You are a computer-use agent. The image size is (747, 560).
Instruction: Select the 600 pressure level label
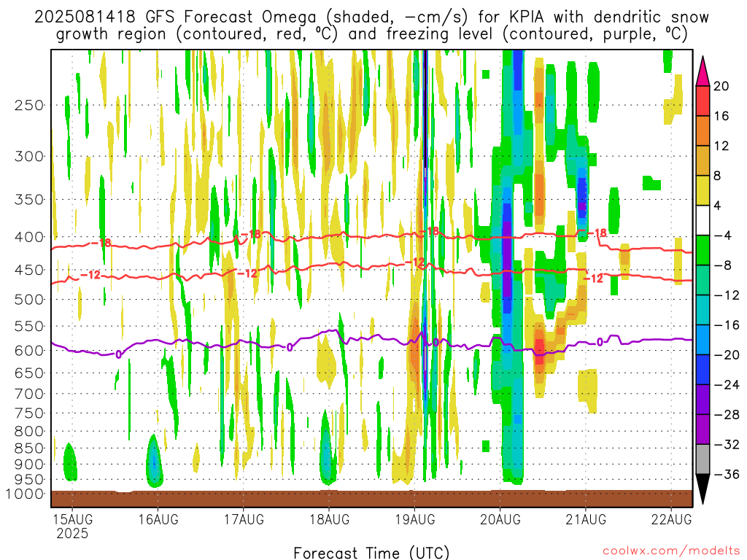(29, 351)
